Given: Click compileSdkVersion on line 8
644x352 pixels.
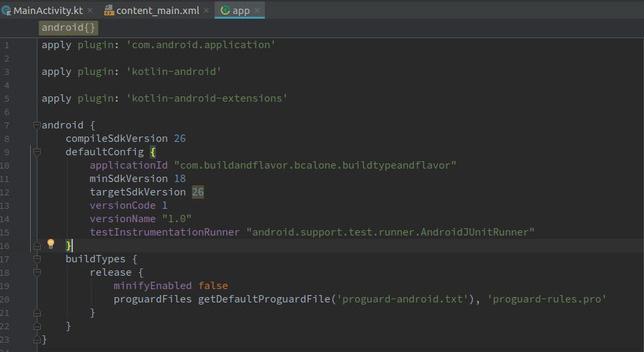Looking at the screenshot, I should click(116, 138).
